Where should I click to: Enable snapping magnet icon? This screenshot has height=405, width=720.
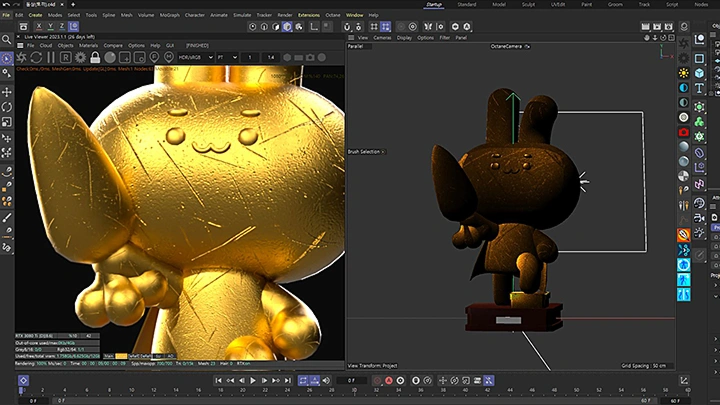pyautogui.click(x=347, y=27)
